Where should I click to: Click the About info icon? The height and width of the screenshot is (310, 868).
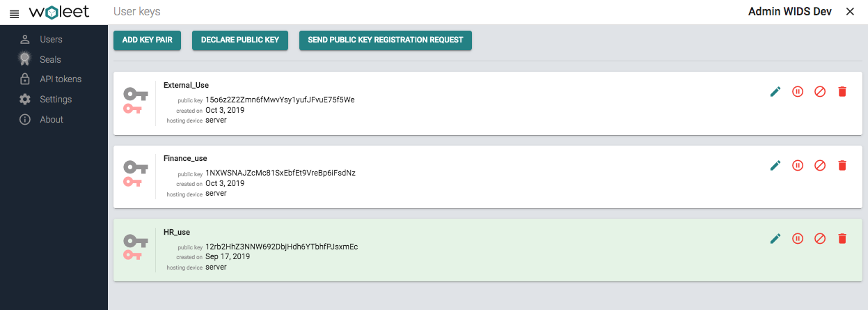point(25,119)
